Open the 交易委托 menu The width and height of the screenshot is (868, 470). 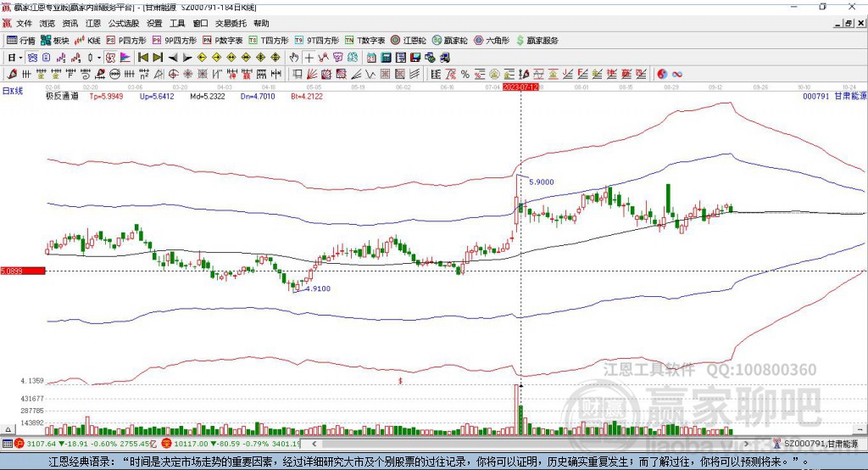click(231, 23)
